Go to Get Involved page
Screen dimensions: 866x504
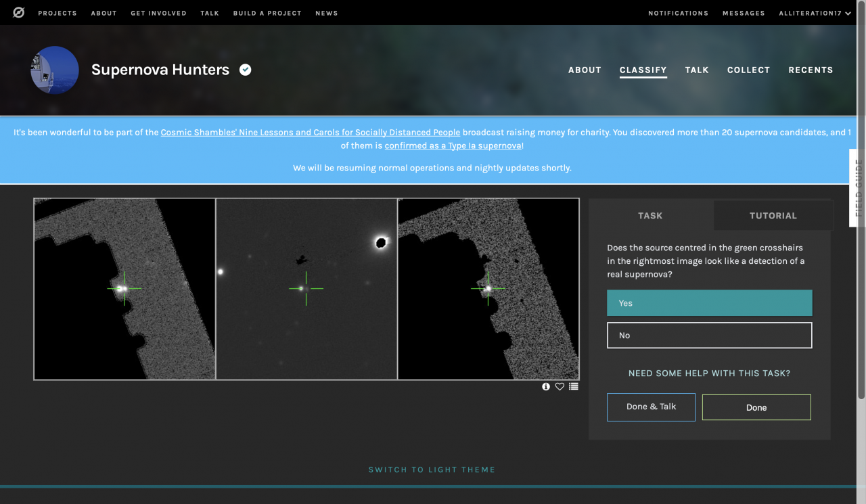(x=158, y=13)
